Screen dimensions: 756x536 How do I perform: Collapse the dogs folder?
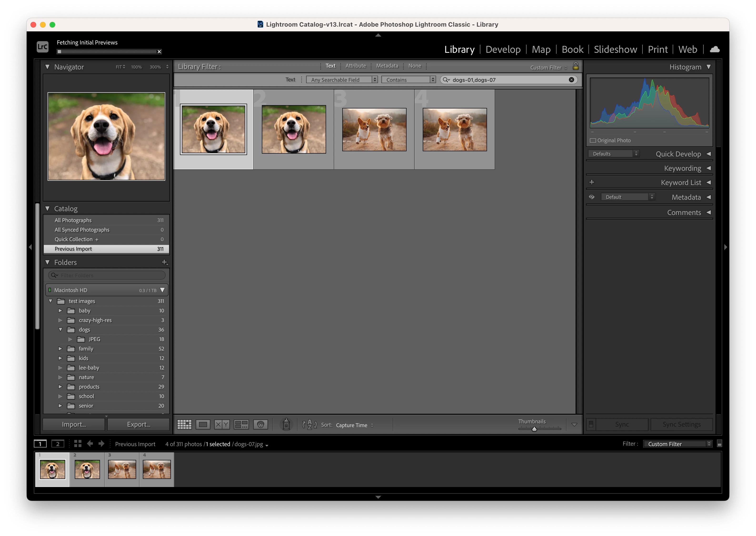pos(60,330)
